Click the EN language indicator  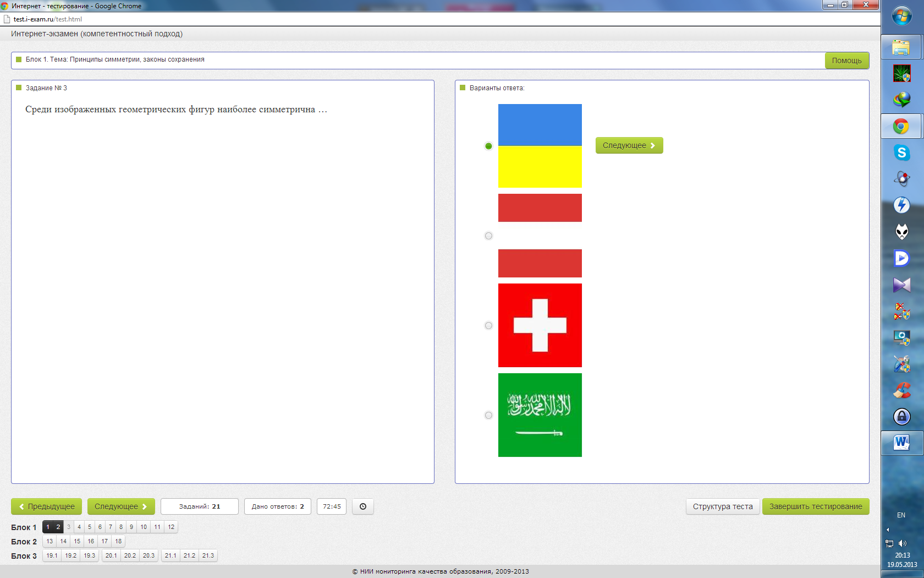click(901, 515)
